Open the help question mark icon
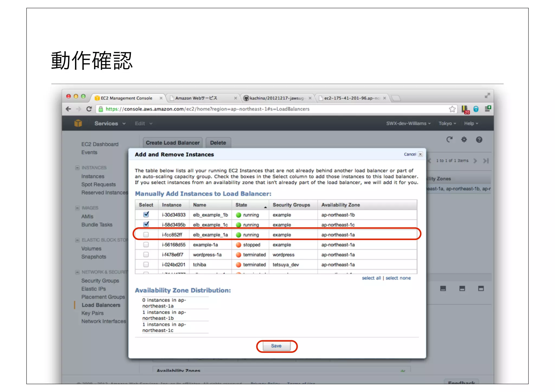This screenshot has height=392, width=555. (479, 140)
